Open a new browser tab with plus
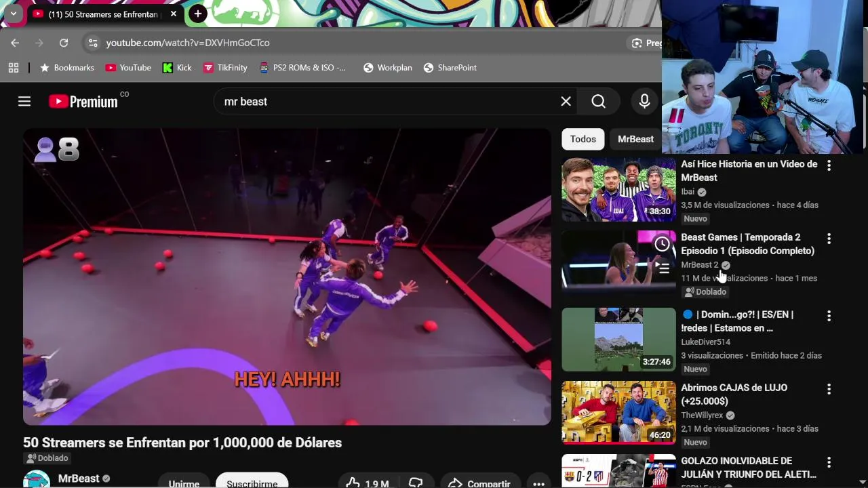Viewport: 868px width, 488px height. [x=197, y=14]
